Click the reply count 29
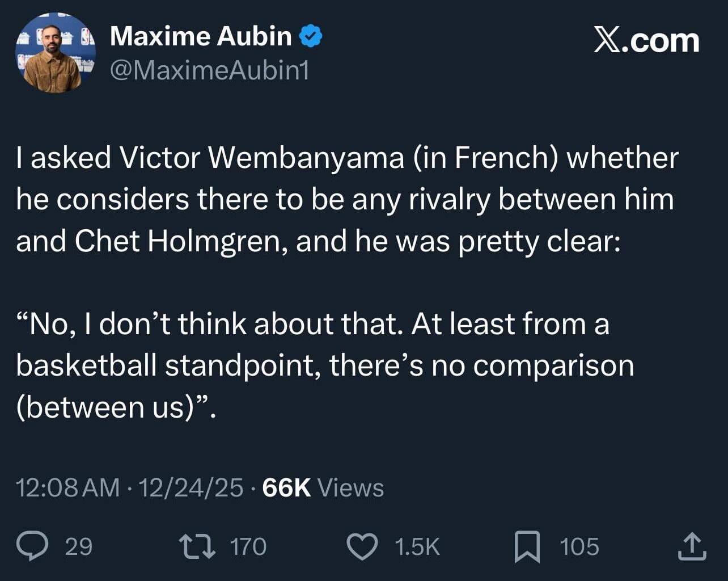Screen dimensions: 728x581 click(79, 546)
